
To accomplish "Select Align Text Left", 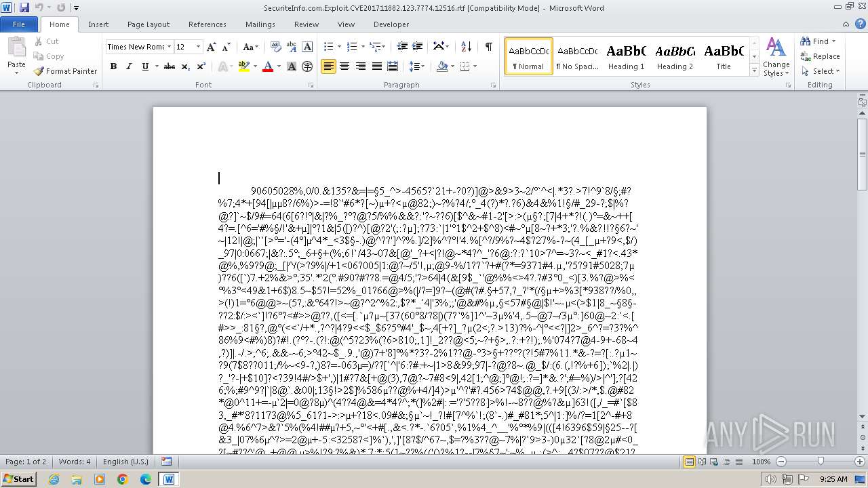I will coord(328,66).
